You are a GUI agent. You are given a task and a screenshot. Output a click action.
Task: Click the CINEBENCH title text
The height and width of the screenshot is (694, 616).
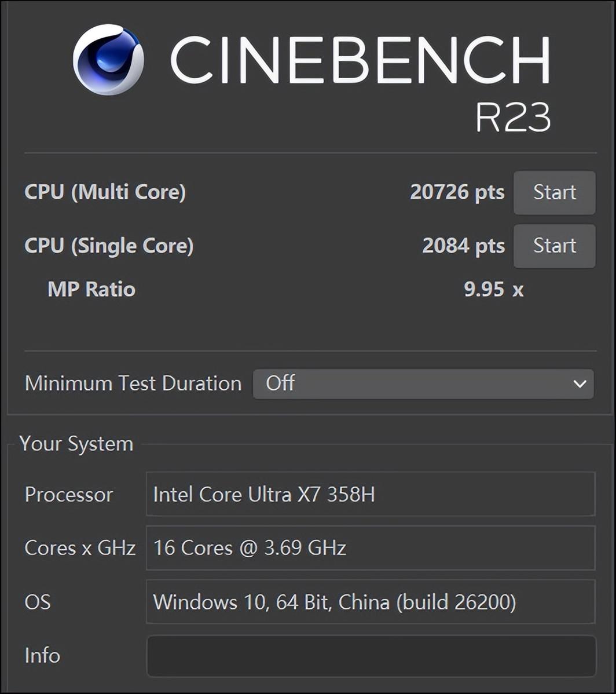(x=360, y=60)
